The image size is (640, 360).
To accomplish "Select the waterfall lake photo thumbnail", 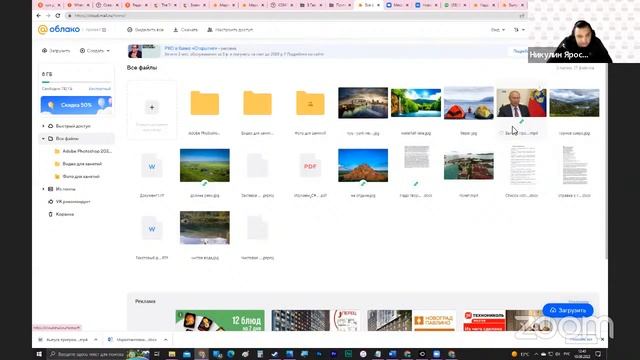I will pyautogui.click(x=416, y=103).
